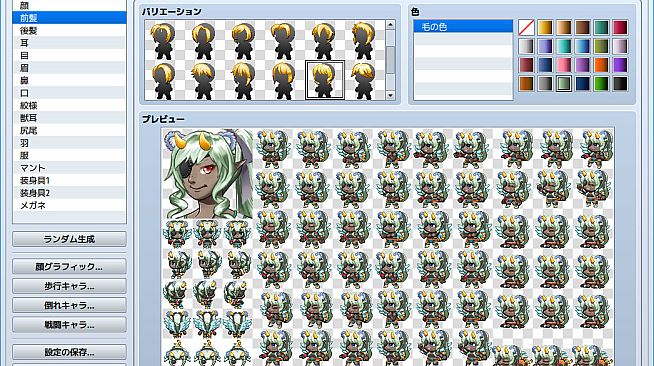Select 装身具2 in the parts list
Screen dimensions: 654x366
pyautogui.click(x=69, y=193)
